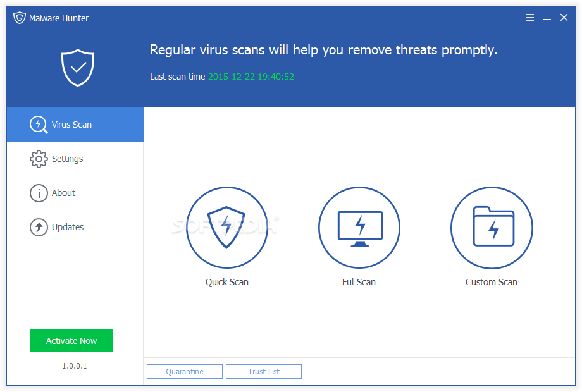
Task: Click the Custom Scan label
Action: point(492,282)
